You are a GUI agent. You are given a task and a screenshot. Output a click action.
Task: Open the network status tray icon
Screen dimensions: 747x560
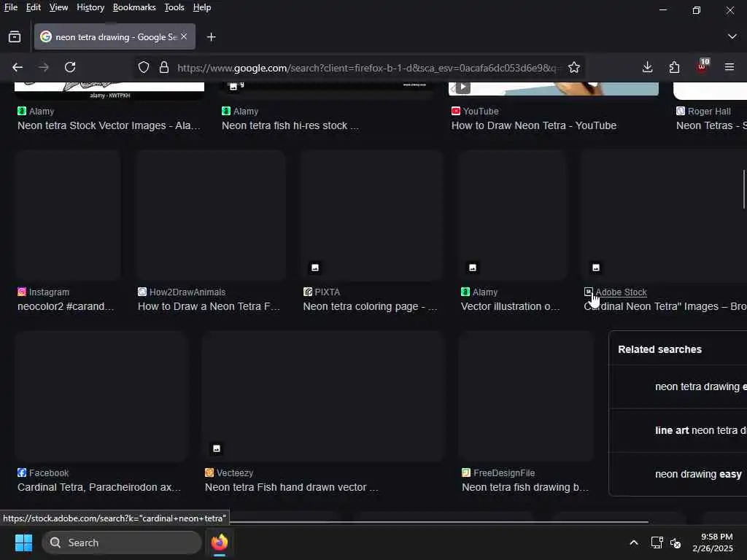point(657,542)
